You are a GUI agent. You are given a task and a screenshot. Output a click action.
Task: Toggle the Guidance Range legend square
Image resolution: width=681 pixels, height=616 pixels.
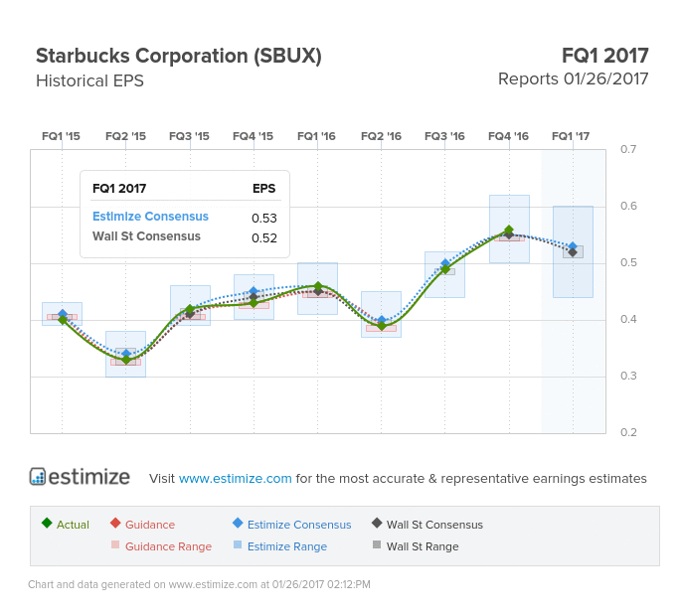click(115, 544)
